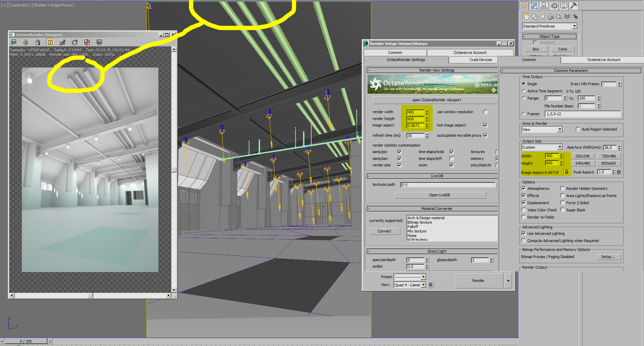The image size is (644, 346).
Task: Open the Hierarchy command panel tab
Action: pyautogui.click(x=544, y=5)
